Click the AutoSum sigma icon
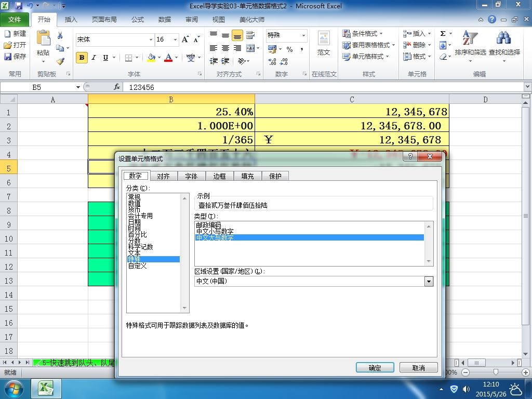Image resolution: width=532 pixels, height=399 pixels. tap(443, 34)
